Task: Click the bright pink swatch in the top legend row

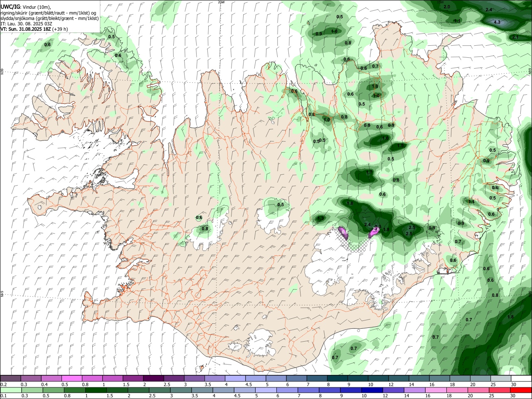Action: tap(71, 378)
